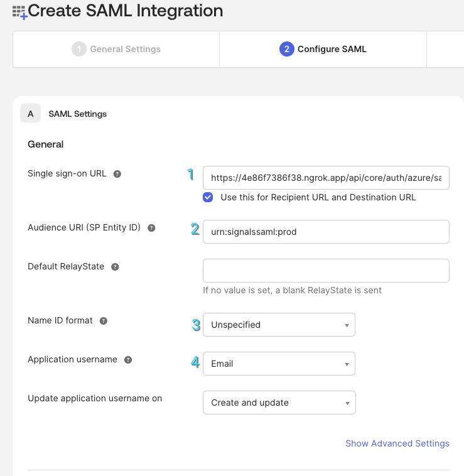Click the app grid icon beside page title
This screenshot has width=464, height=476.
pyautogui.click(x=19, y=12)
